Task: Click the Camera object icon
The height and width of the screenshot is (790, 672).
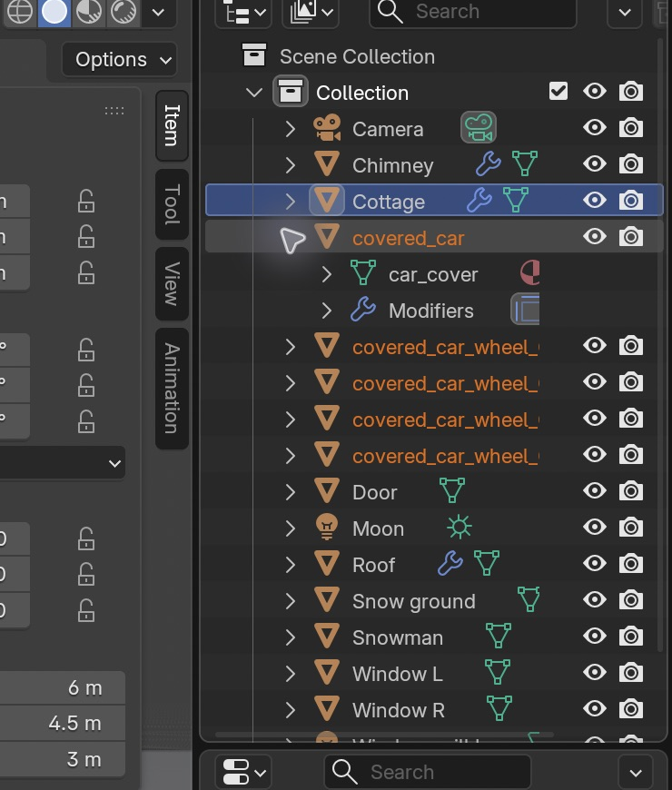Action: (327, 128)
